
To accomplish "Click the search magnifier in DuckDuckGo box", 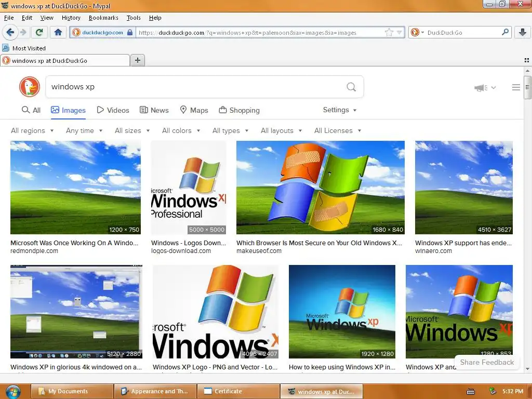I will (x=351, y=87).
